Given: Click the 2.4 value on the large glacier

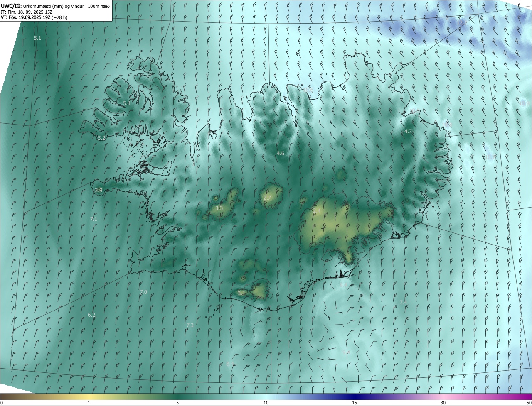Looking at the screenshot, I should tap(317, 211).
